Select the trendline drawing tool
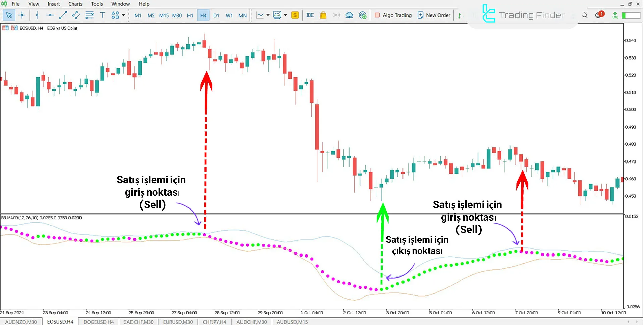Viewport: 644px width, 325px height. pos(63,15)
